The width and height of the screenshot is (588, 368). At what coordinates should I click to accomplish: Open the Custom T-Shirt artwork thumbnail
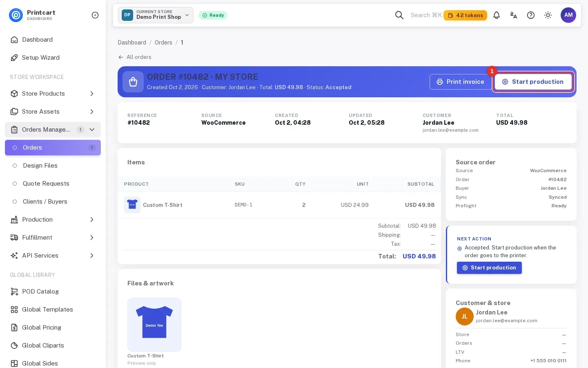(x=154, y=325)
